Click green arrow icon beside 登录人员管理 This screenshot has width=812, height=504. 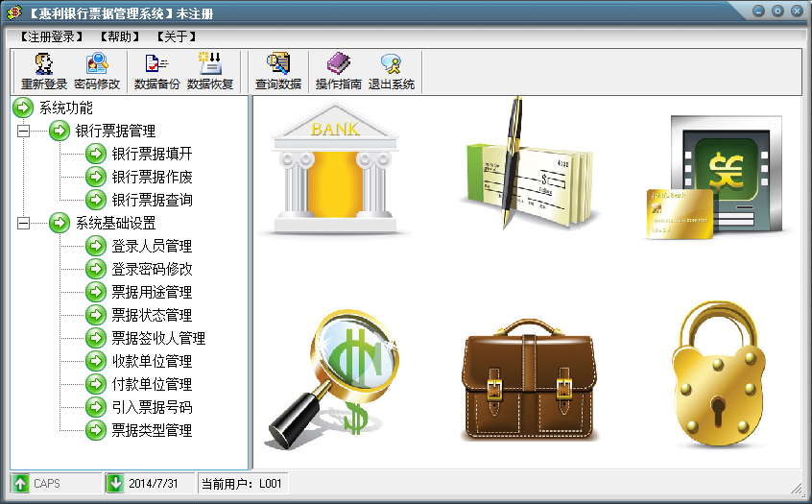(96, 246)
